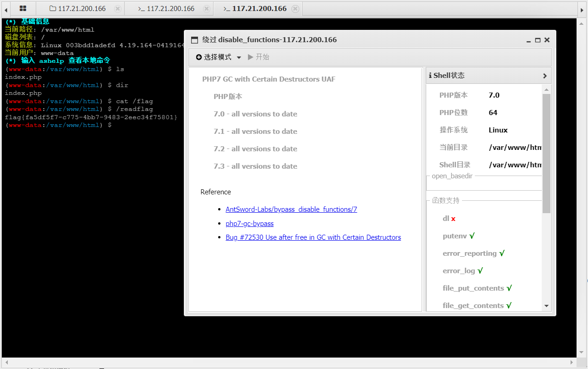Close the second terminal tab
This screenshot has height=369, width=588.
click(x=207, y=9)
